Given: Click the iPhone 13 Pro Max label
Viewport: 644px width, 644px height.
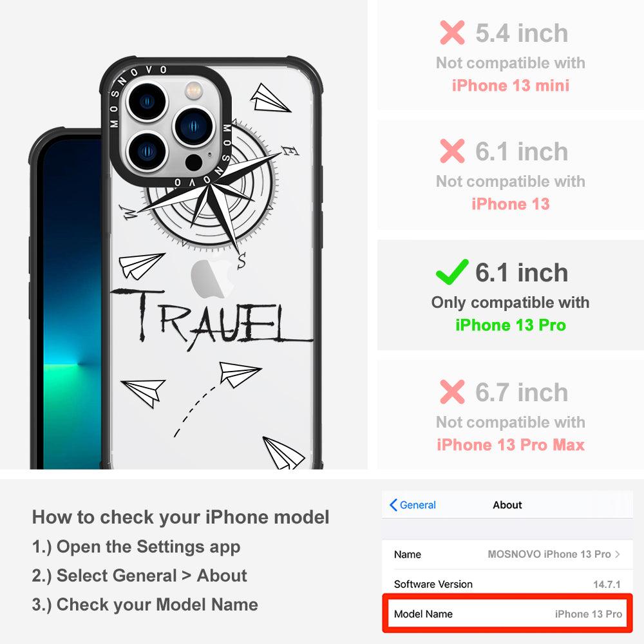Looking at the screenshot, I should (511, 445).
